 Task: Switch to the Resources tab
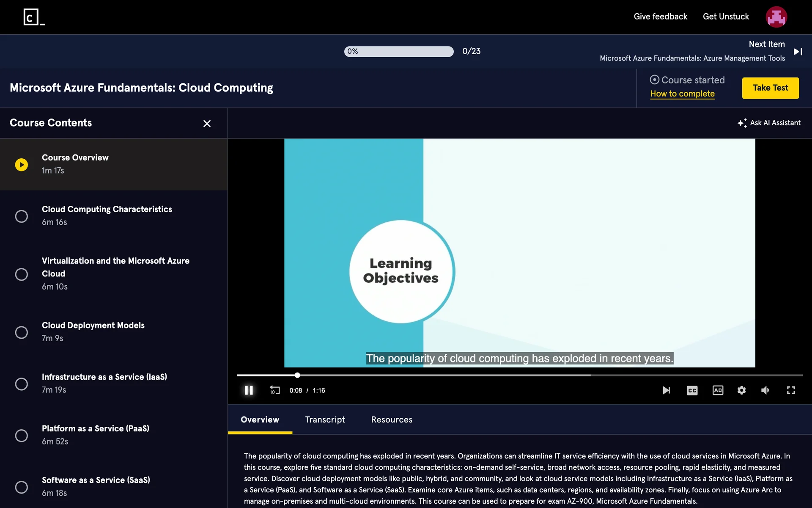pyautogui.click(x=392, y=420)
